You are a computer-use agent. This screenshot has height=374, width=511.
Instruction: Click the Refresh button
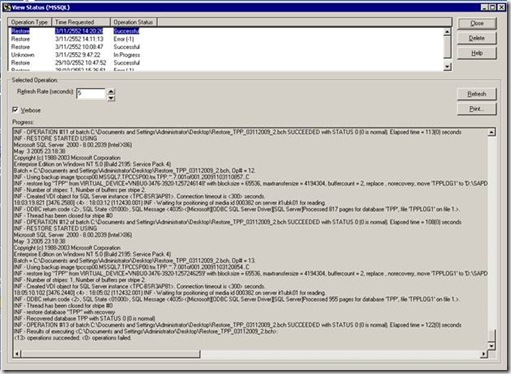477,94
